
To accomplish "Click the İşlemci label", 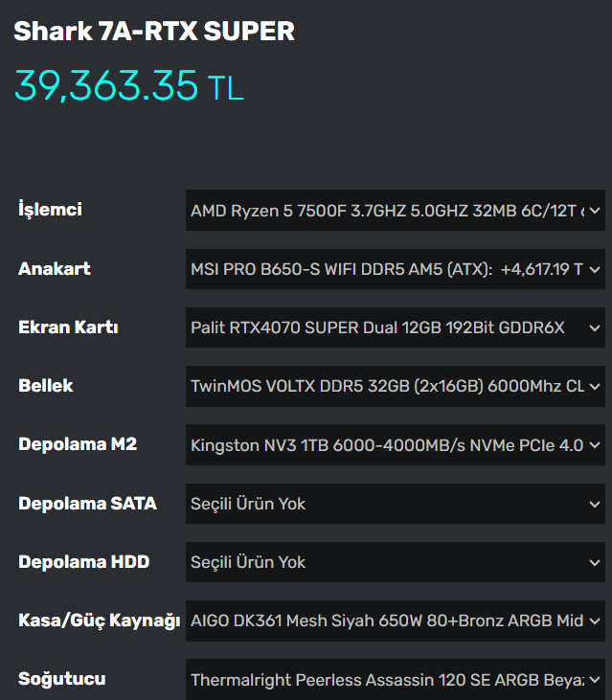I will (50, 210).
